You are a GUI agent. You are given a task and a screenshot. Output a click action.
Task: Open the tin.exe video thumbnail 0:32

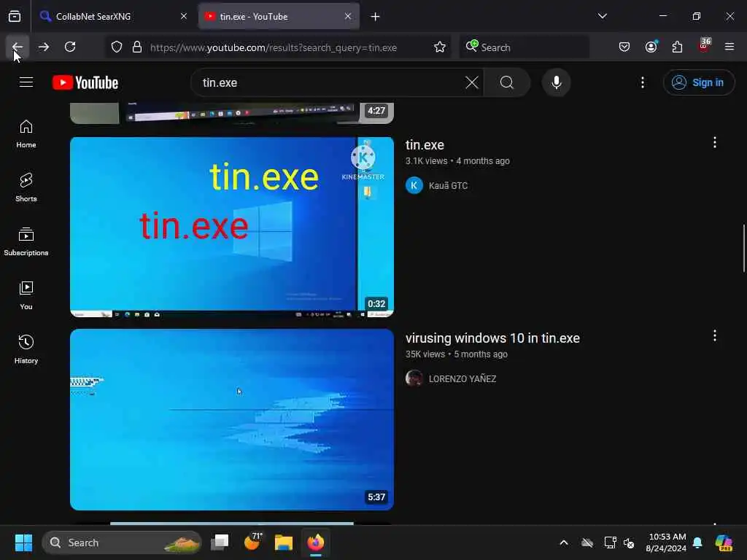point(232,227)
